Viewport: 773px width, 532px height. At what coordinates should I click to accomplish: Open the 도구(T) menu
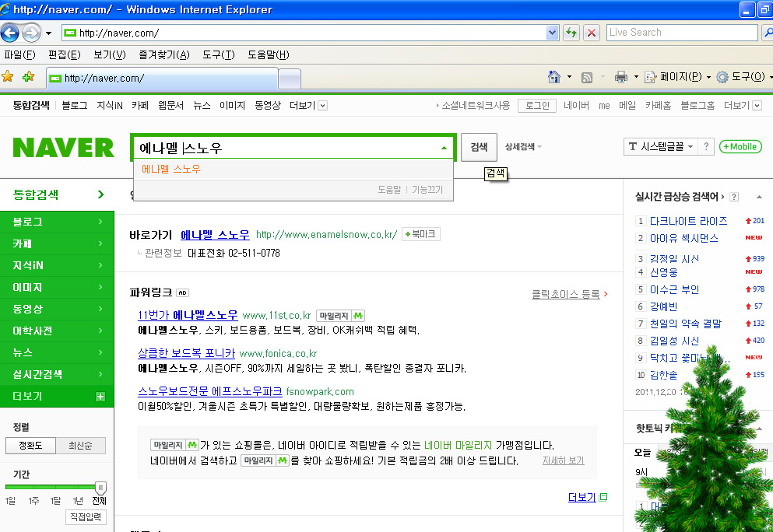tap(219, 54)
